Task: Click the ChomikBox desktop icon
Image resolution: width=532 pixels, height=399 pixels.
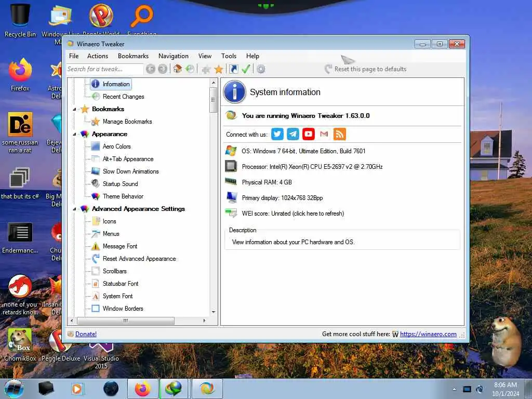Action: click(x=20, y=345)
